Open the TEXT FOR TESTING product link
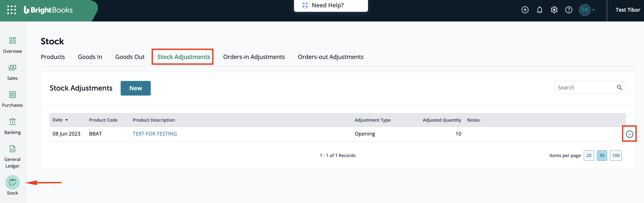 coord(155,134)
